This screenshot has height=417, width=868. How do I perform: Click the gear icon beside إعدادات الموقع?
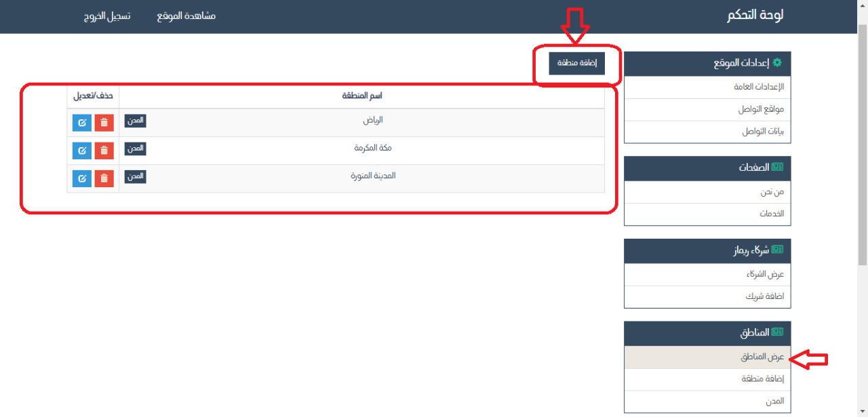(x=777, y=63)
